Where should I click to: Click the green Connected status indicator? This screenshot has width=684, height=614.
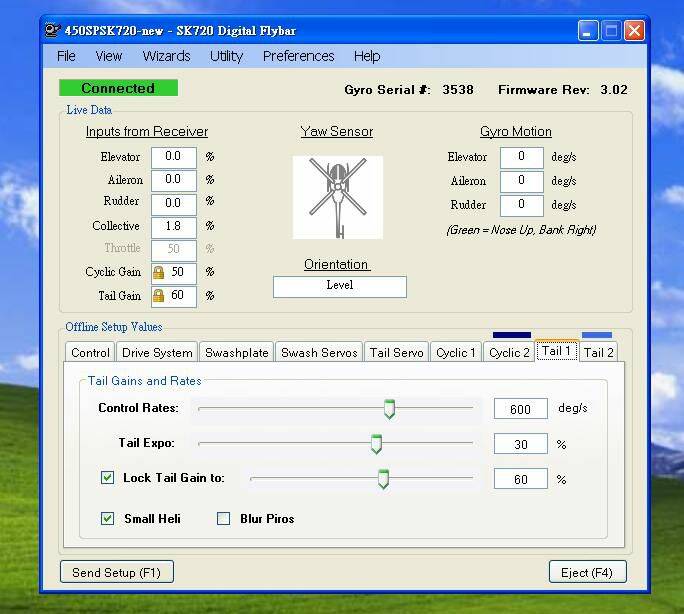click(118, 88)
